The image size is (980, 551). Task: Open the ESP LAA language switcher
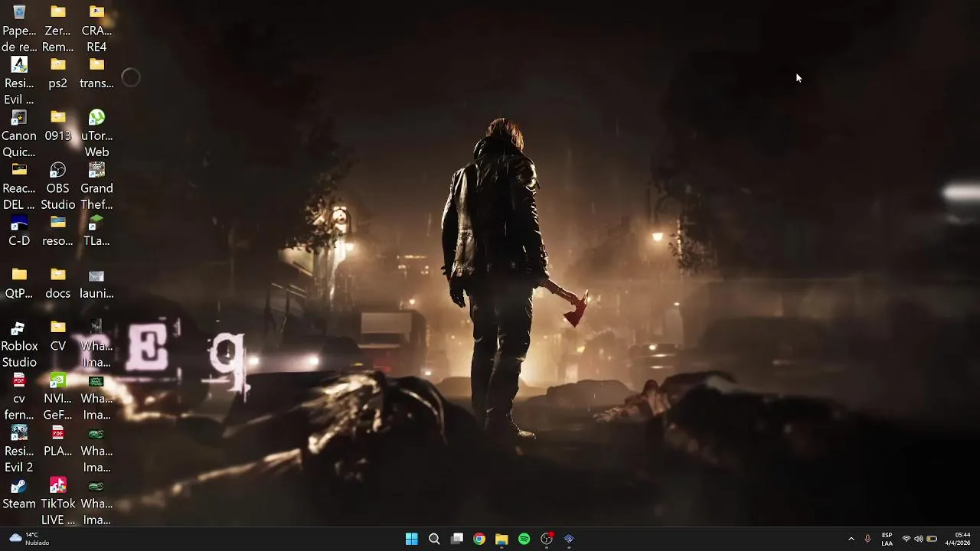click(887, 539)
